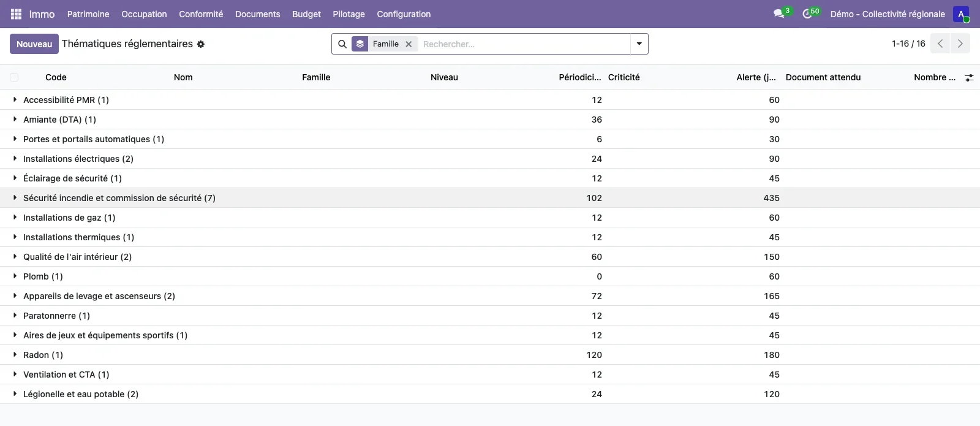Click the group-by layers icon in the Famille facet
The width and height of the screenshot is (980, 426).
click(x=360, y=44)
